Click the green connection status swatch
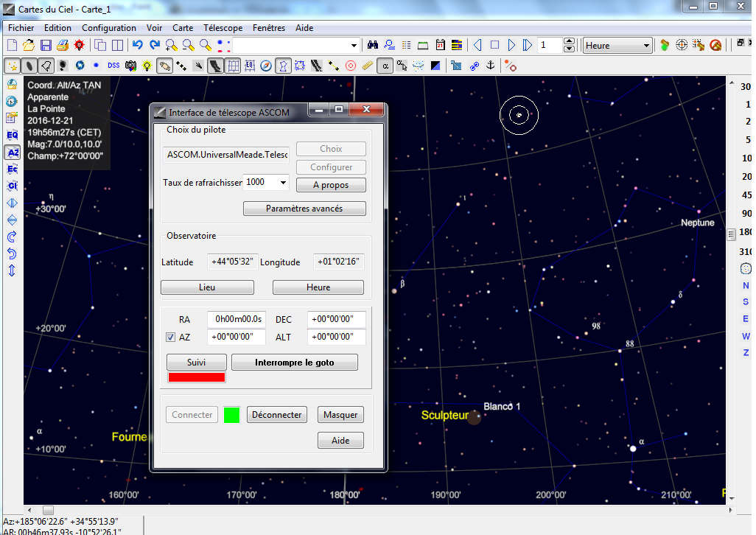Image resolution: width=756 pixels, height=535 pixels. coord(231,414)
